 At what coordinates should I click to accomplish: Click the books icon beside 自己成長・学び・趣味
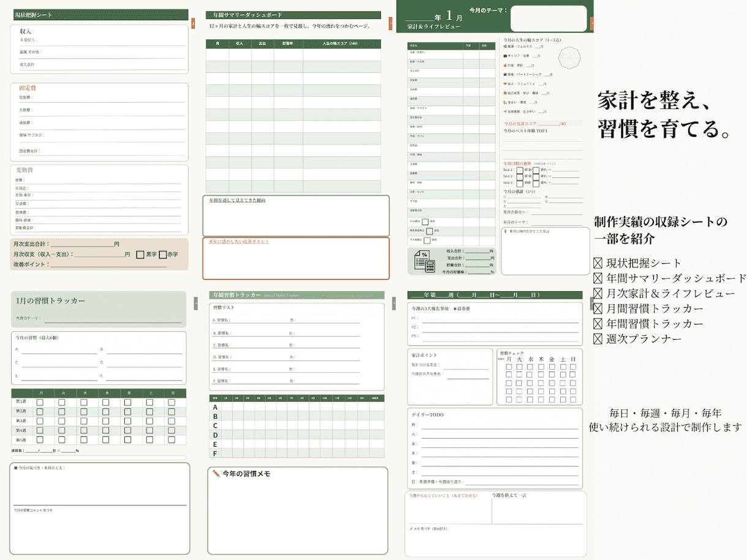505,93
